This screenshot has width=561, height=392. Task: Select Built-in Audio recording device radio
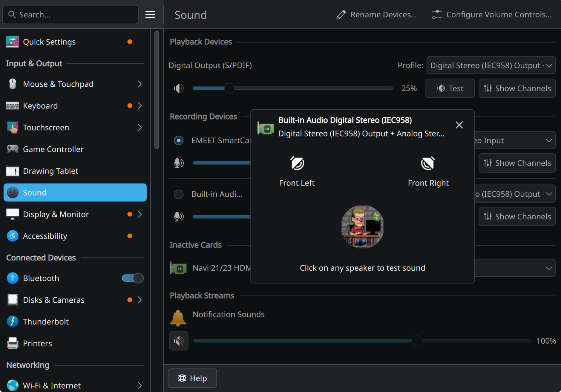179,194
